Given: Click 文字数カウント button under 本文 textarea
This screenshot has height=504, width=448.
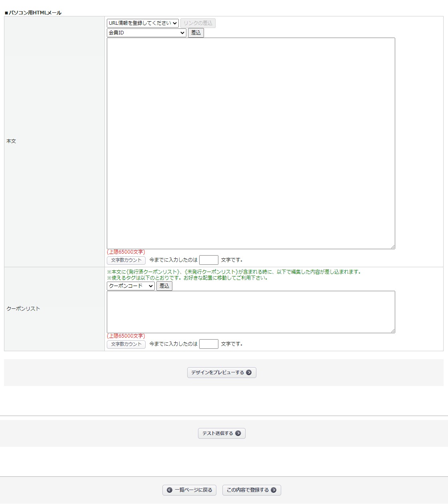Looking at the screenshot, I should point(126,260).
